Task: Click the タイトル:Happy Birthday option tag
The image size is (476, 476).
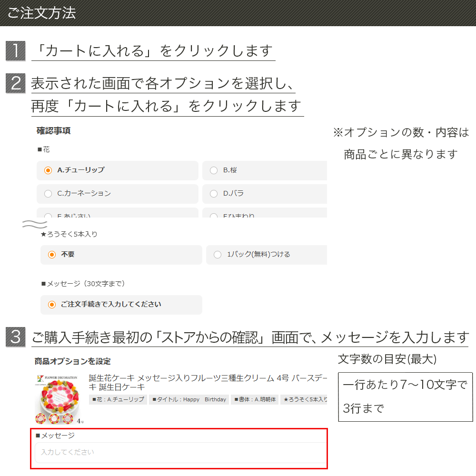Action: tap(189, 399)
